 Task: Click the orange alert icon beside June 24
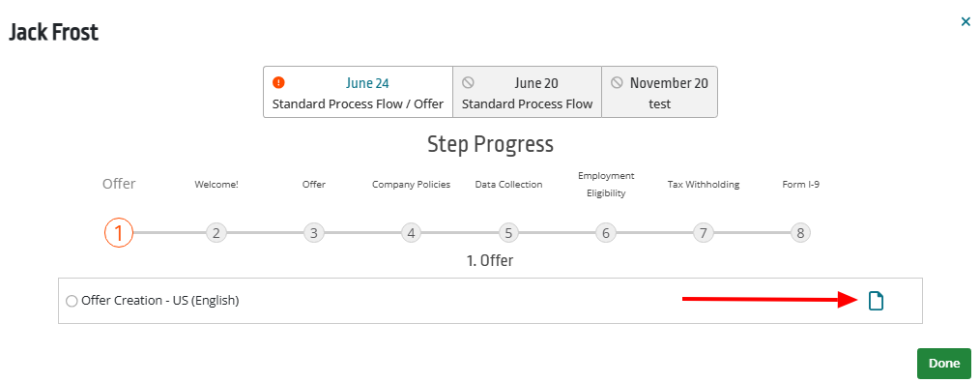(278, 82)
